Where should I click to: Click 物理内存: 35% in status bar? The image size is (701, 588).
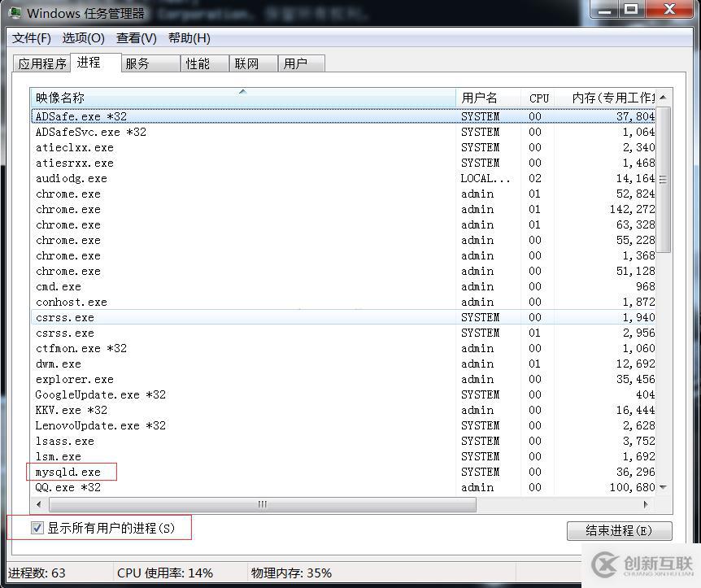(x=291, y=573)
